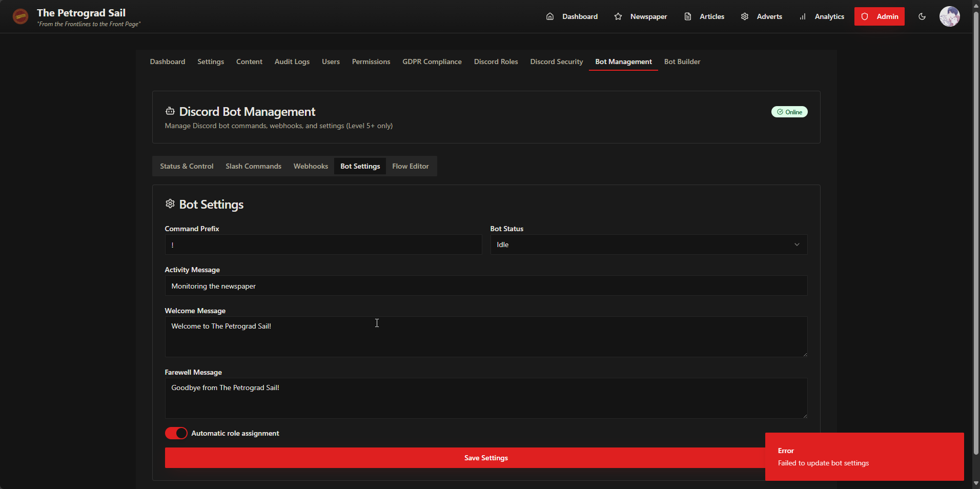Switch to the Settings tab
The width and height of the screenshot is (980, 489).
coord(211,62)
